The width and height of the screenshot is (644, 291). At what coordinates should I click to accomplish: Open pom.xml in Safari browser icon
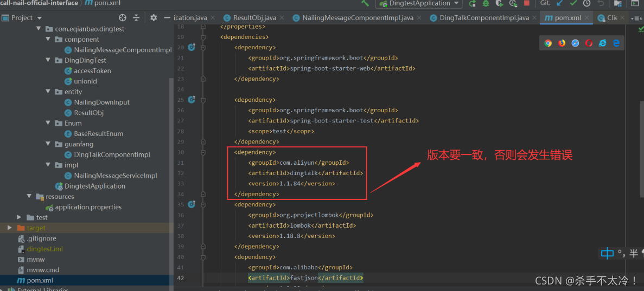point(575,43)
